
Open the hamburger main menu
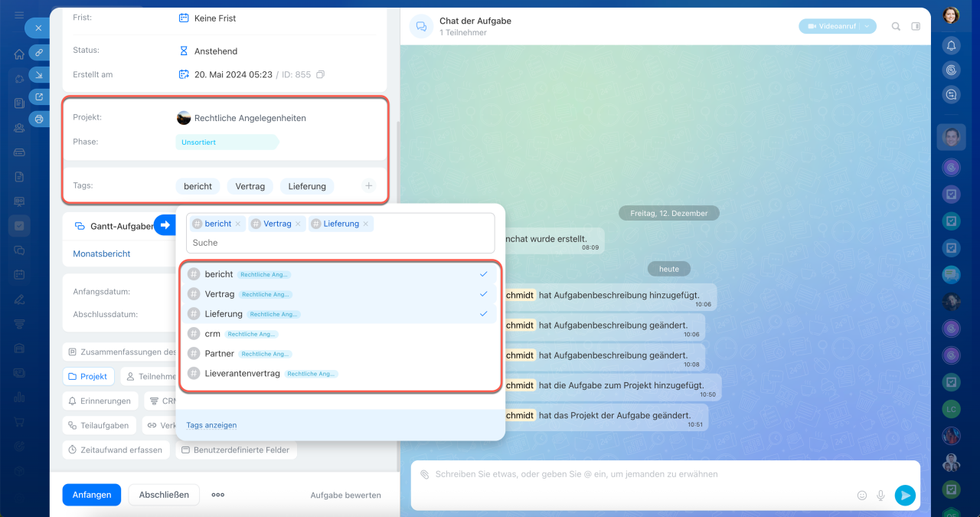[19, 15]
